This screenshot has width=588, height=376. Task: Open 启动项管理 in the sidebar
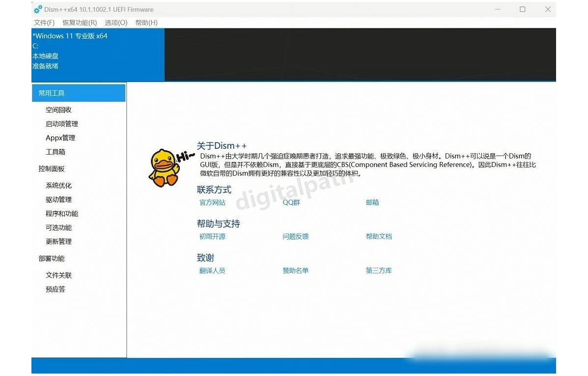click(61, 124)
